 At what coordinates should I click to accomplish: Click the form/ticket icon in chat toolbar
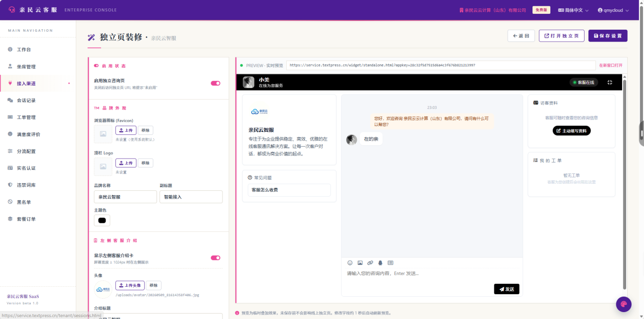pyautogui.click(x=390, y=263)
